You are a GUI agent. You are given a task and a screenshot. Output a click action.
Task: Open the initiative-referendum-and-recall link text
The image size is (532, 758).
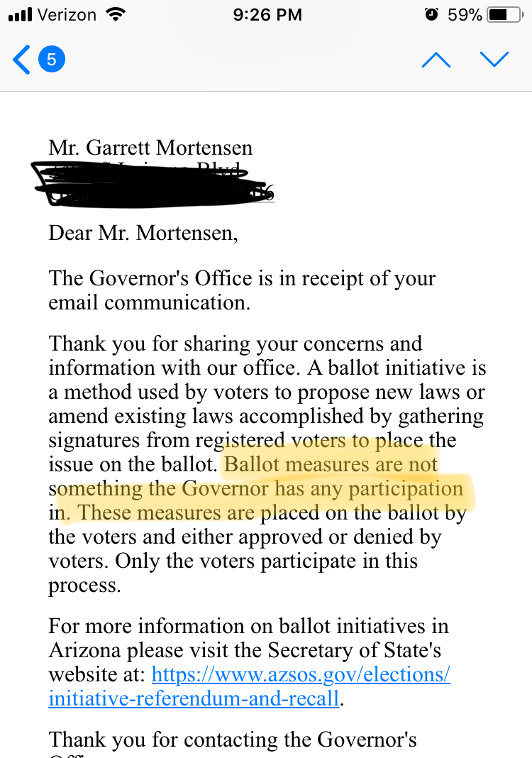[x=193, y=698]
